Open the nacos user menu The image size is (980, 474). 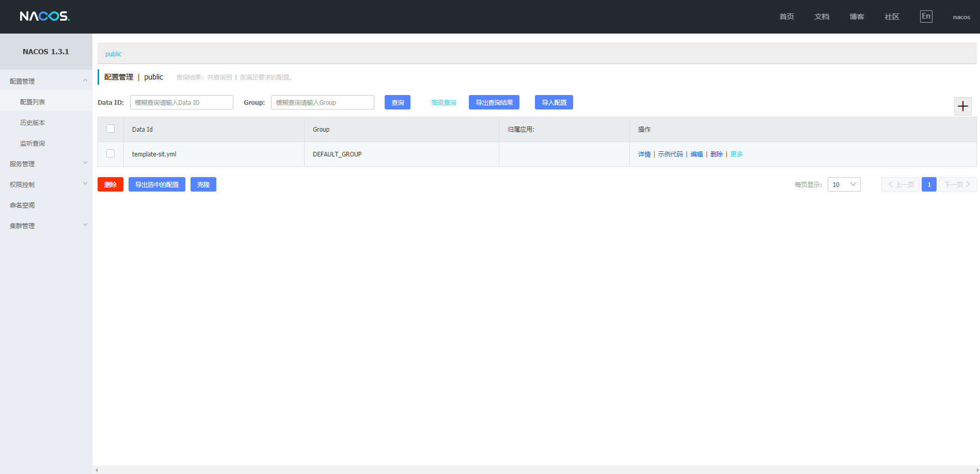coord(961,17)
